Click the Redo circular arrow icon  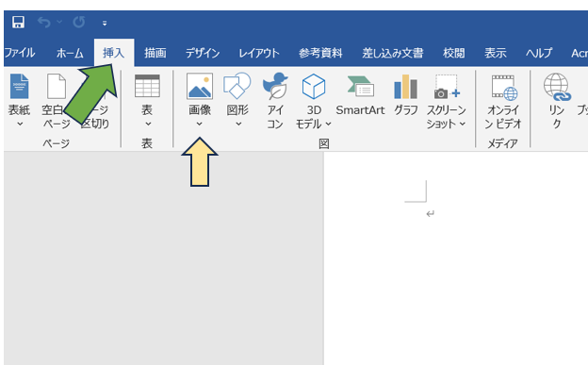click(79, 22)
